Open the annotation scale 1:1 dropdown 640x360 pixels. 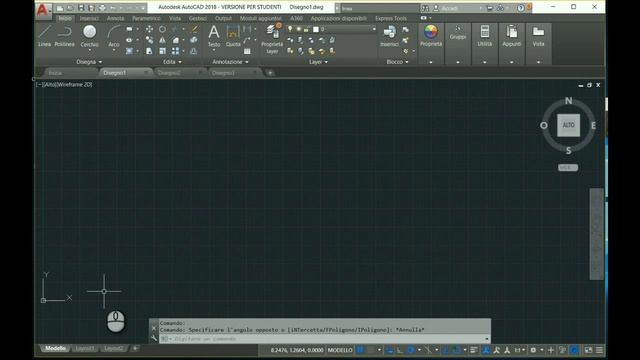[520, 350]
